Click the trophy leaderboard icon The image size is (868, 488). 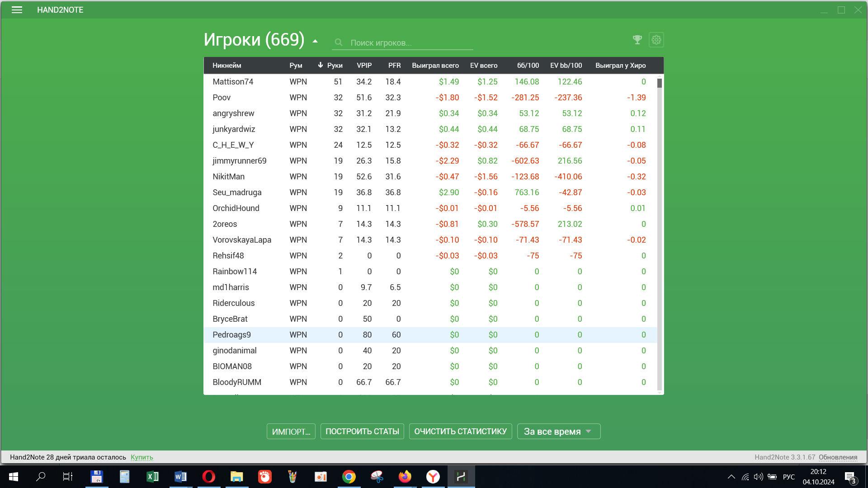tap(637, 40)
